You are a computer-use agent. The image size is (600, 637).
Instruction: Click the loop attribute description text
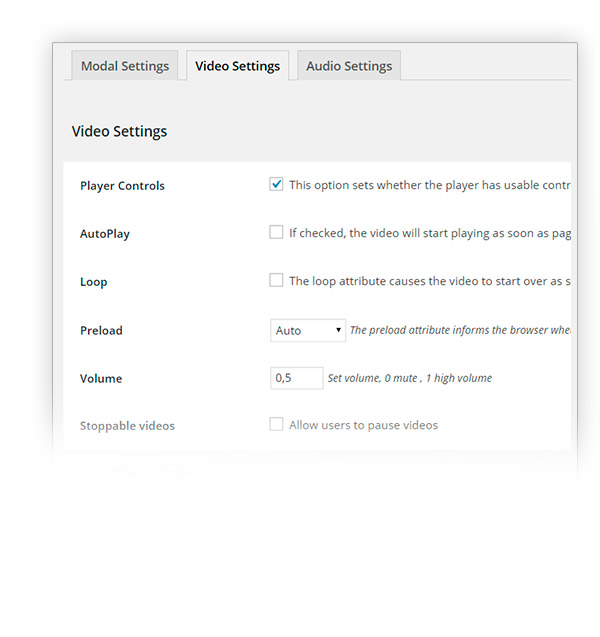click(x=429, y=281)
